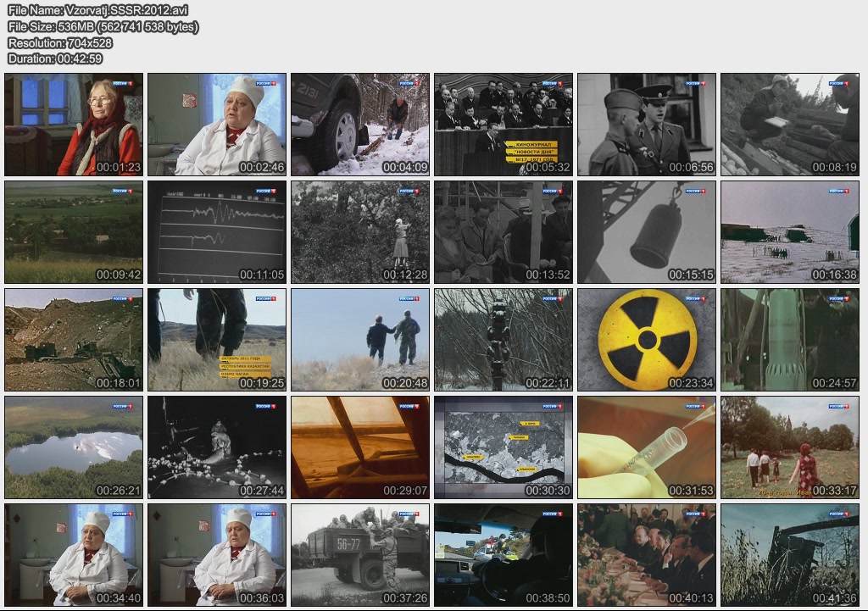Select the seismograph waveform thumbnail at 00:11:05
Image resolution: width=868 pixels, height=611 pixels.
click(217, 232)
